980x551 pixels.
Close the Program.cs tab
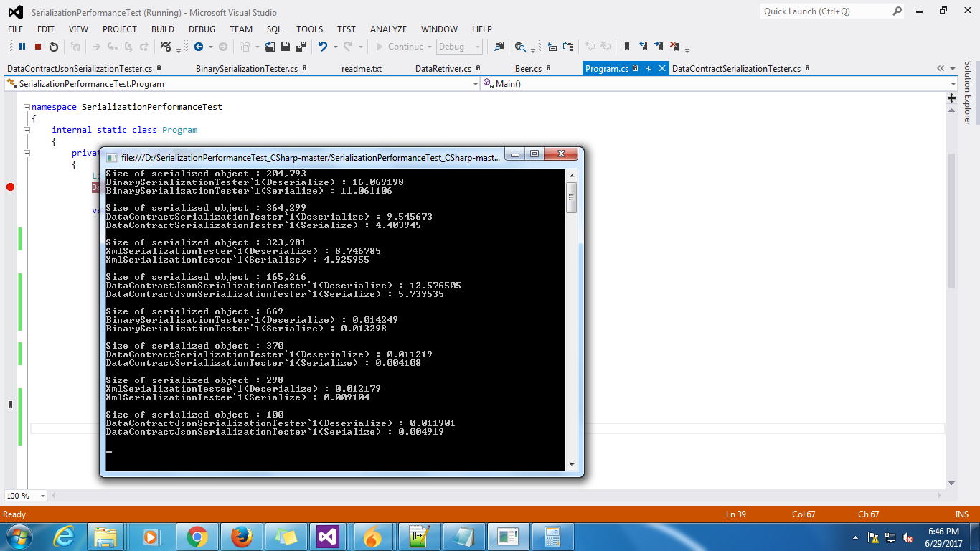click(x=661, y=68)
